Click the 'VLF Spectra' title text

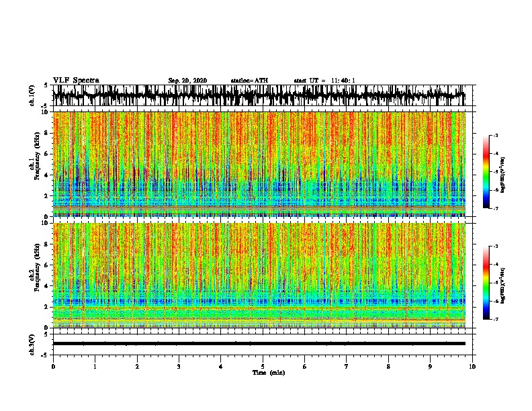tap(76, 81)
